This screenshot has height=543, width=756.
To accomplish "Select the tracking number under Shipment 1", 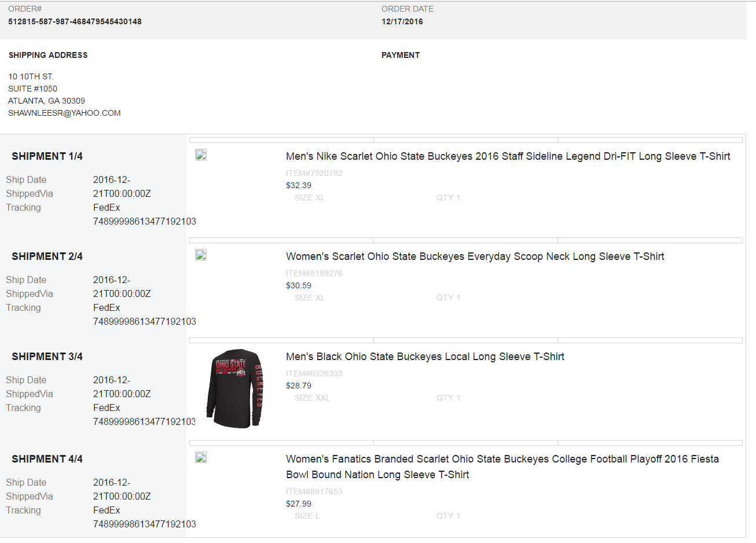I will click(x=145, y=221).
